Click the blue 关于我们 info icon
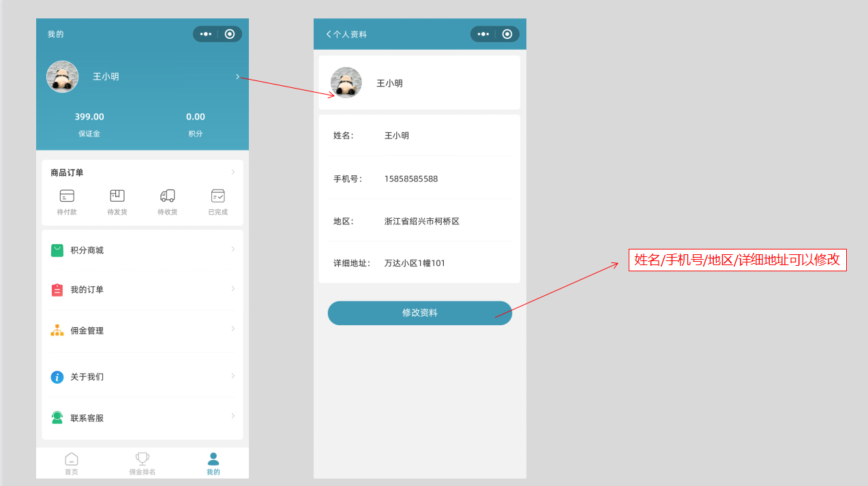868x486 pixels. [x=57, y=377]
